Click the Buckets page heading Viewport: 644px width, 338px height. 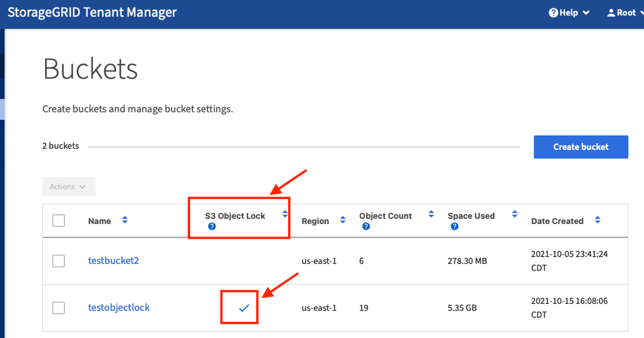(90, 69)
